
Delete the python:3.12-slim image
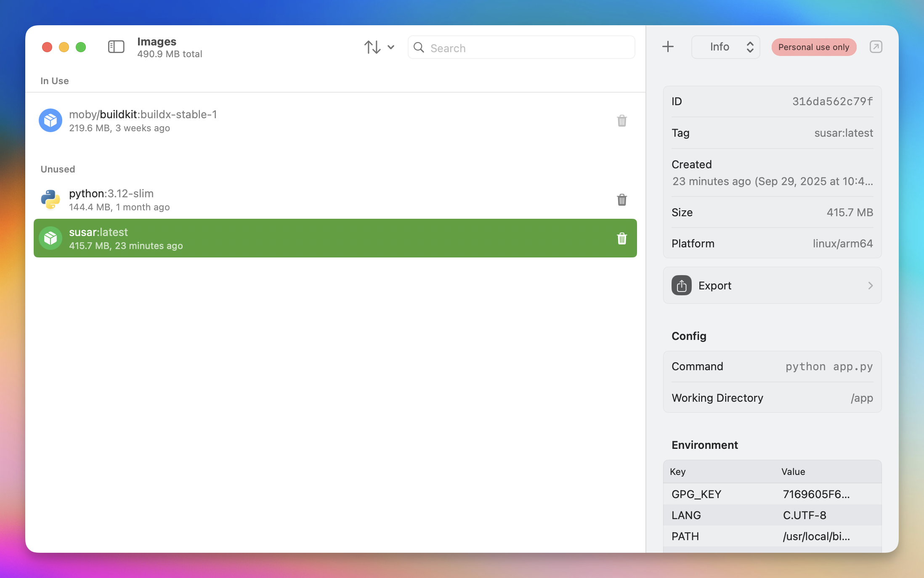[x=622, y=200]
